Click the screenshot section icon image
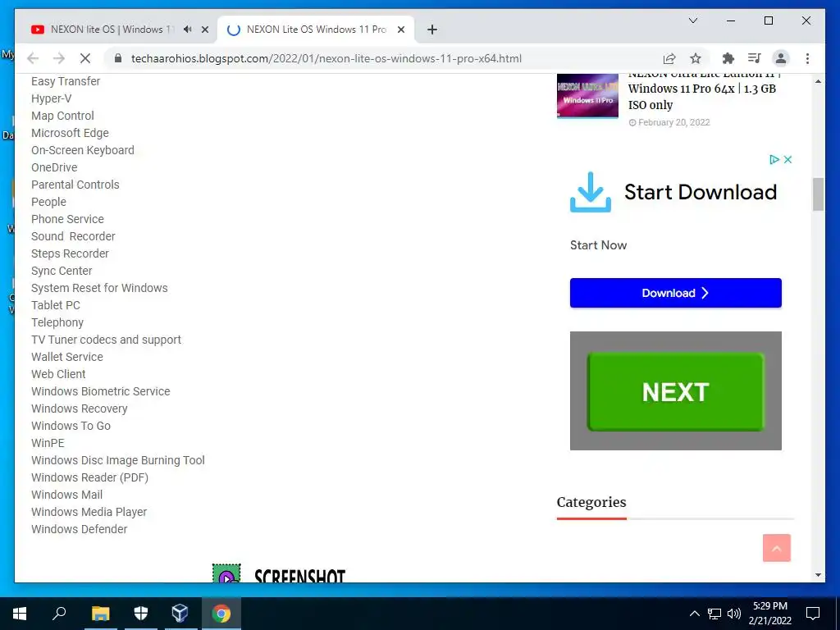Screen dimensions: 840x630 226,573
